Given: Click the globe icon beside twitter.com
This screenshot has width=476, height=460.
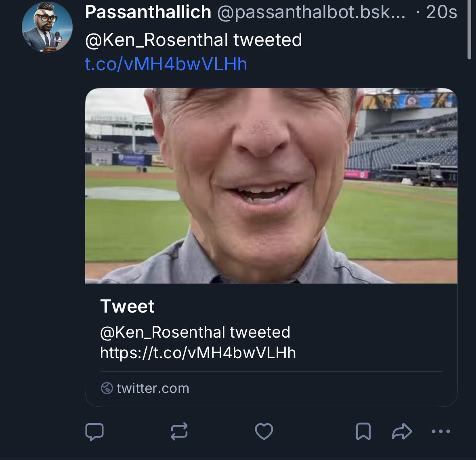Looking at the screenshot, I should click(107, 389).
